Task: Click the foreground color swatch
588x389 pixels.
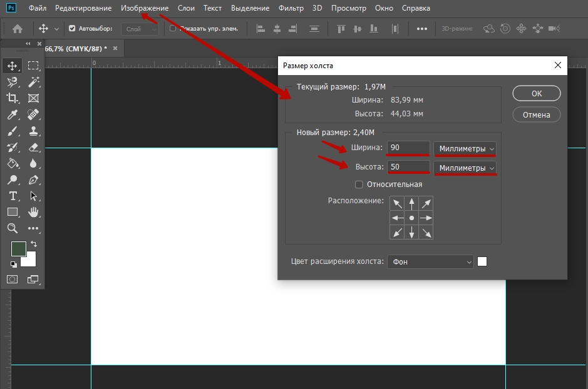Action: (18, 248)
